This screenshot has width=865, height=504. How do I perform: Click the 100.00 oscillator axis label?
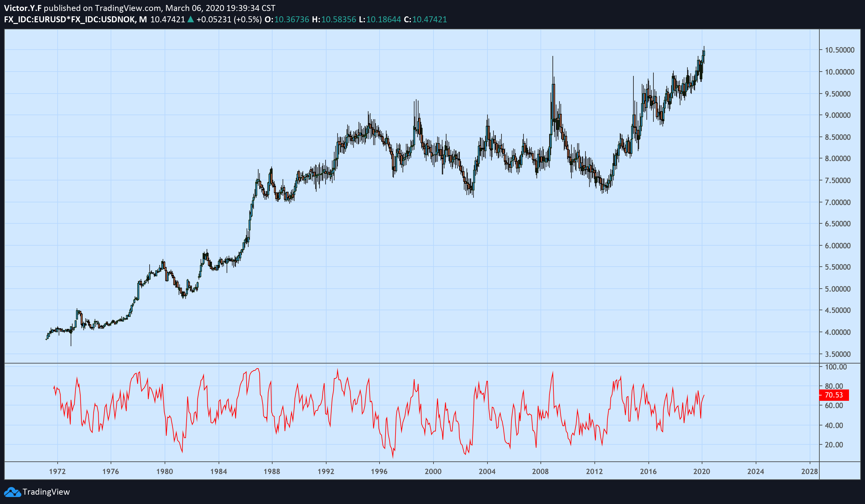[836, 367]
